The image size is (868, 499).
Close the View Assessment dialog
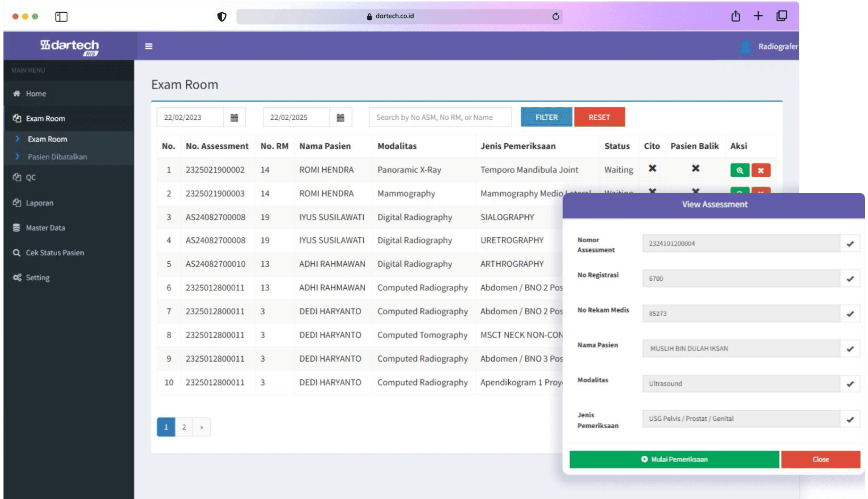(x=821, y=459)
